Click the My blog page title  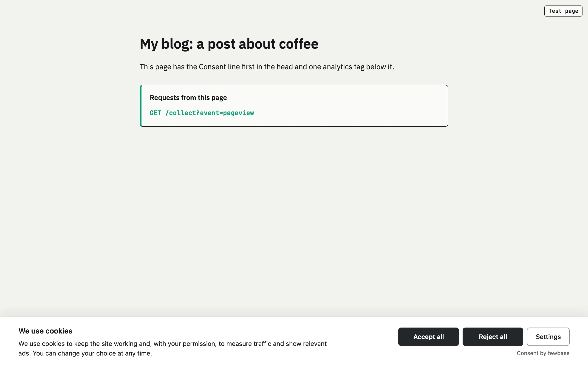tap(229, 44)
